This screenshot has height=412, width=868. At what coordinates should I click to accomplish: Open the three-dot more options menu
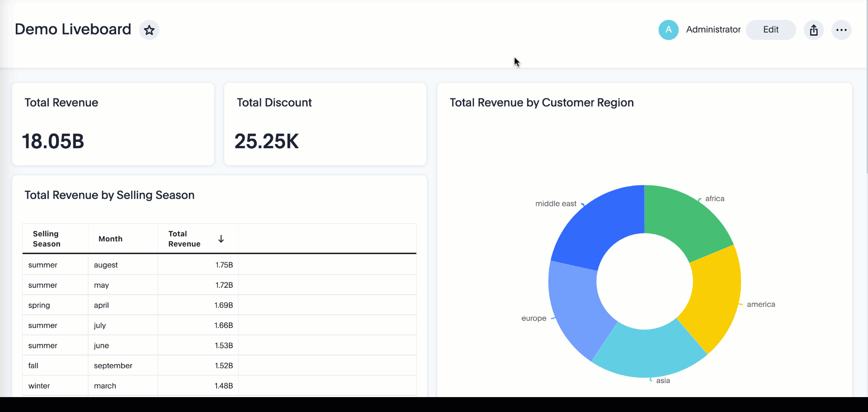pos(841,30)
